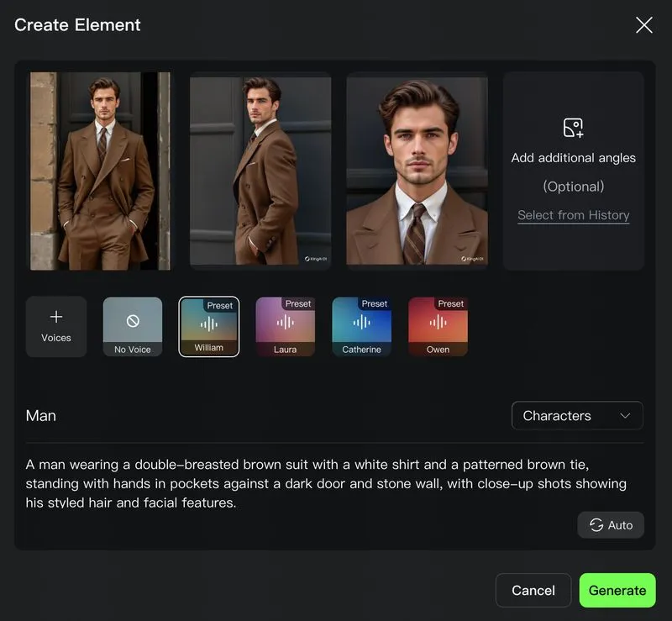Viewport: 672px width, 621px height.
Task: Select the Laura voice preset waveform icon
Action: (285, 323)
